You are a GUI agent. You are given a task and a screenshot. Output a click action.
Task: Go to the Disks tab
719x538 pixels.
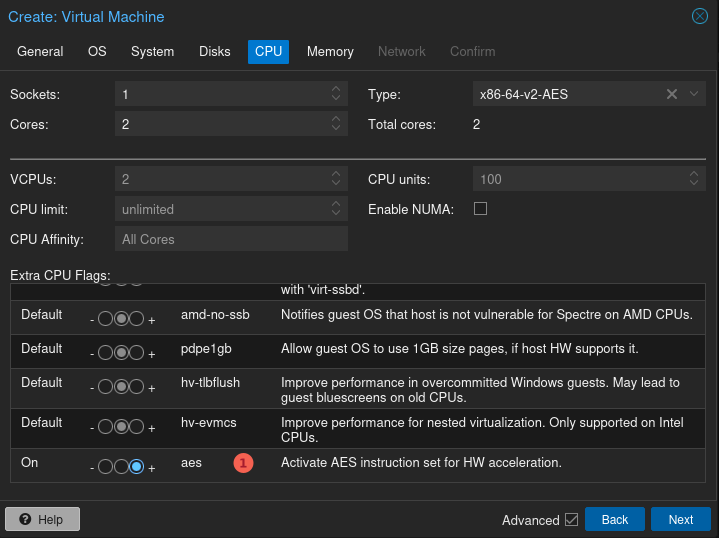(214, 51)
